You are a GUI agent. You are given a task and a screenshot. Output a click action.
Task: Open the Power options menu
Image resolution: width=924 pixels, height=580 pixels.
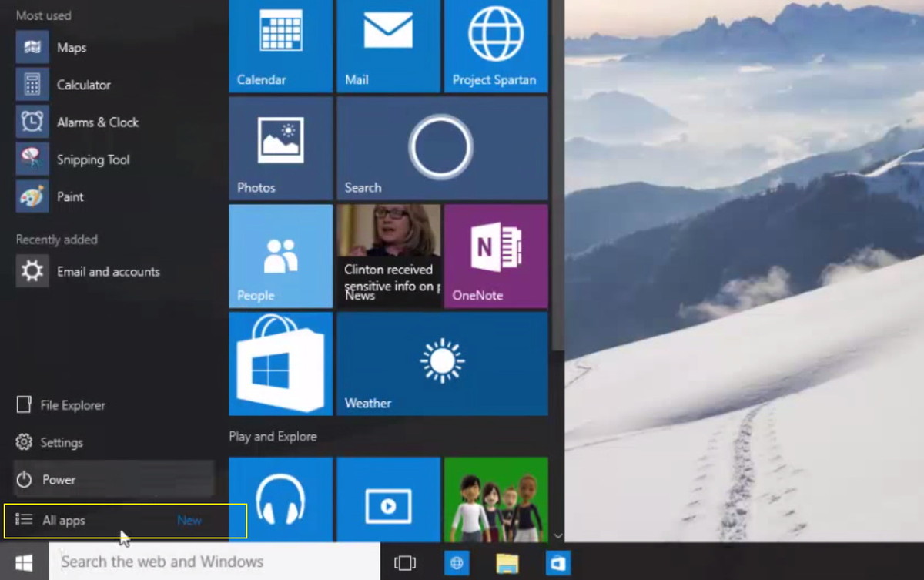(x=59, y=480)
